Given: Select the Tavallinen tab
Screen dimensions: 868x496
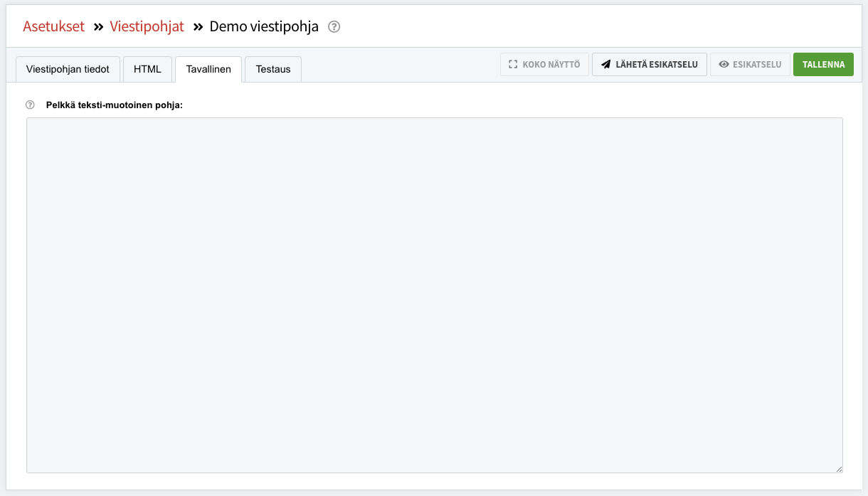Looking at the screenshot, I should click(x=208, y=70).
